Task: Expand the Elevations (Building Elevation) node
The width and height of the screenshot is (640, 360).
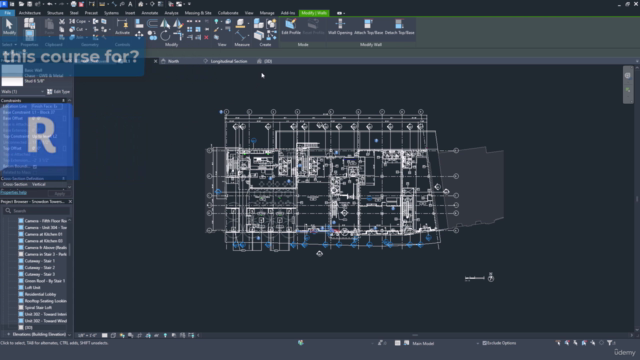Action: 9,334
